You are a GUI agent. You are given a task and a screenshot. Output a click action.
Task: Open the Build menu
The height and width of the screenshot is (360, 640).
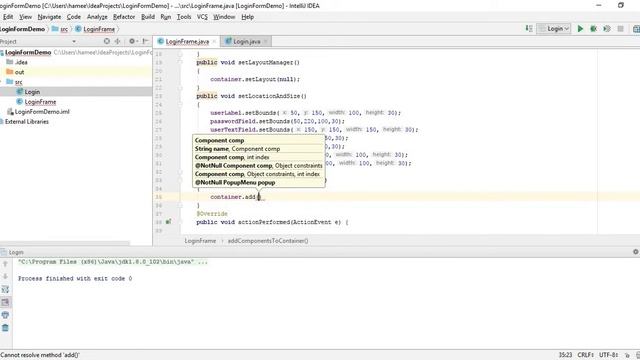pyautogui.click(x=148, y=17)
